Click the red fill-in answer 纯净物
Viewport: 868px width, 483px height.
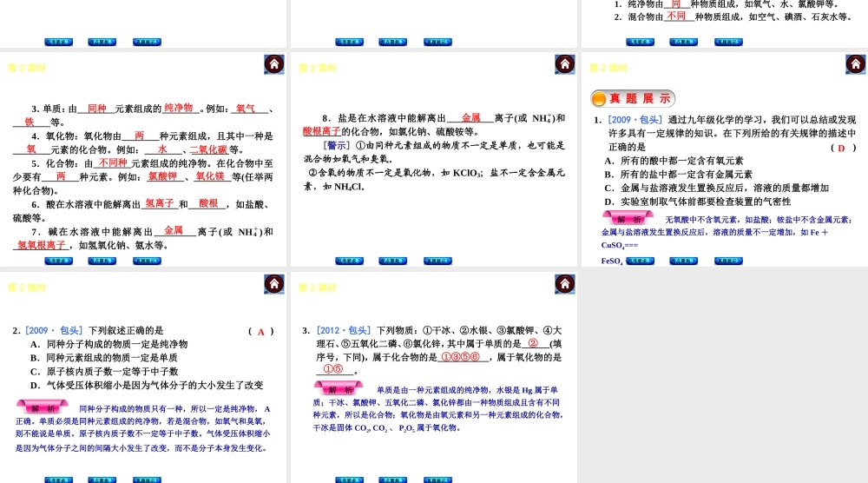(178, 108)
